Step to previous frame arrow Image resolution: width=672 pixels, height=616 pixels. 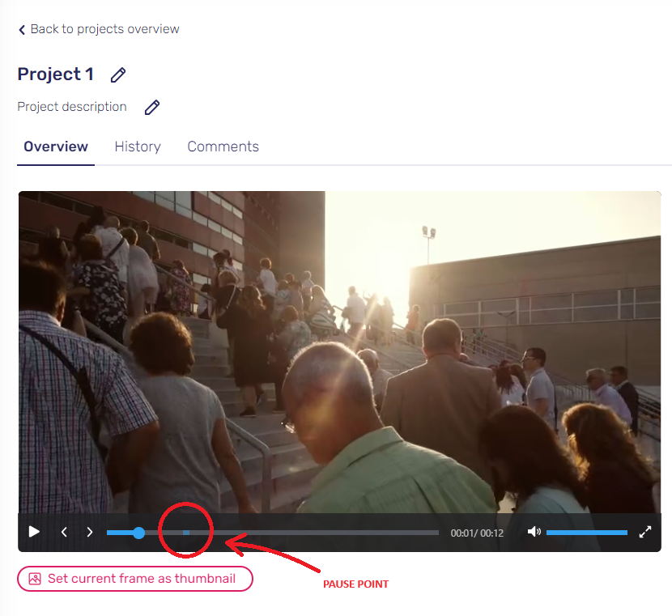coord(64,532)
